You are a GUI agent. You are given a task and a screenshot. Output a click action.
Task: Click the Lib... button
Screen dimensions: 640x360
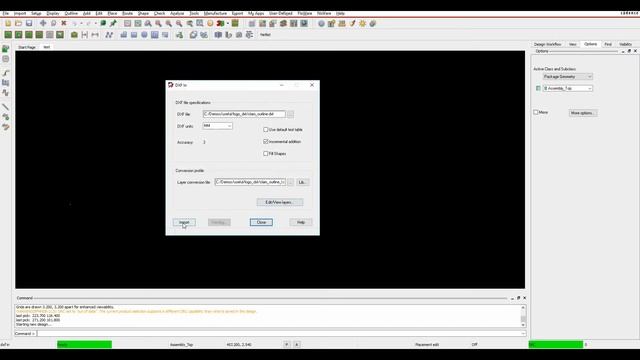[x=302, y=182]
